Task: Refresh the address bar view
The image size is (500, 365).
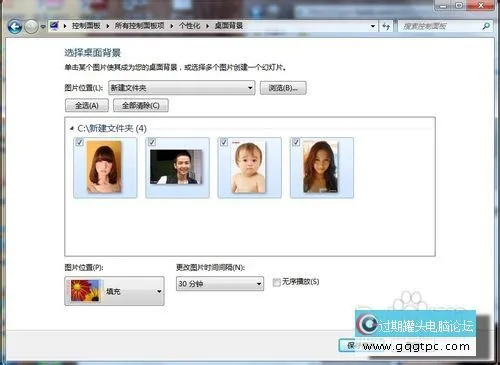Action: click(386, 26)
